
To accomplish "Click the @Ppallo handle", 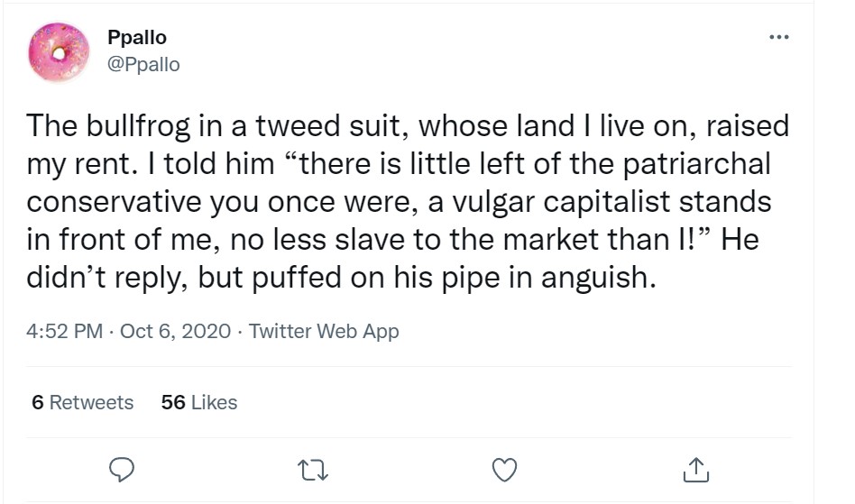I will [x=143, y=64].
